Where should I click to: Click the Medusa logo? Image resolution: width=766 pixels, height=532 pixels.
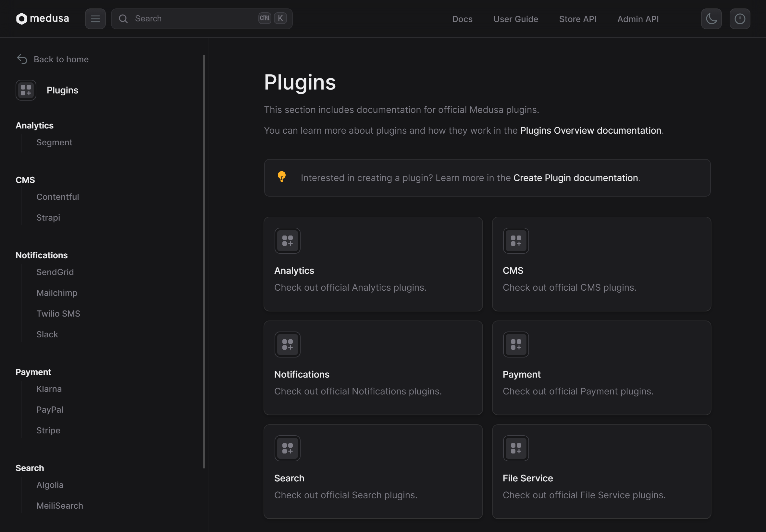(x=42, y=19)
